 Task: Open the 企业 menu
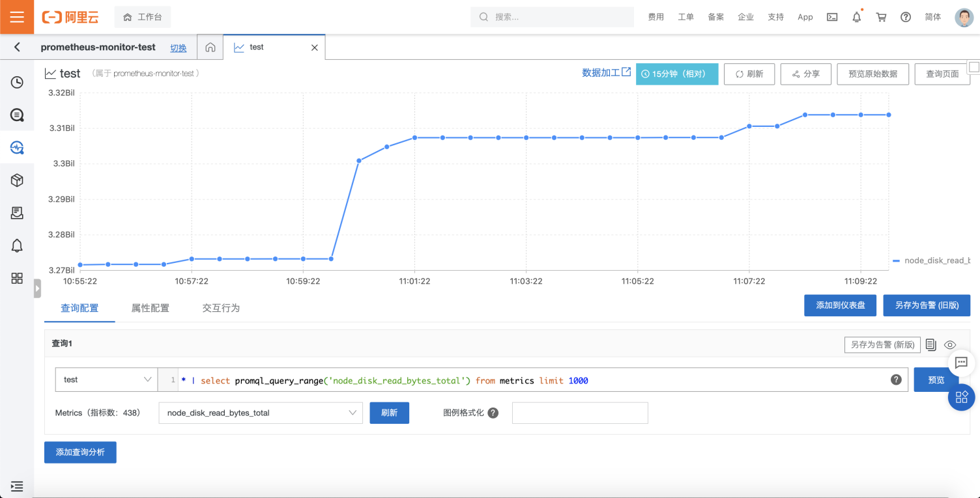(746, 18)
